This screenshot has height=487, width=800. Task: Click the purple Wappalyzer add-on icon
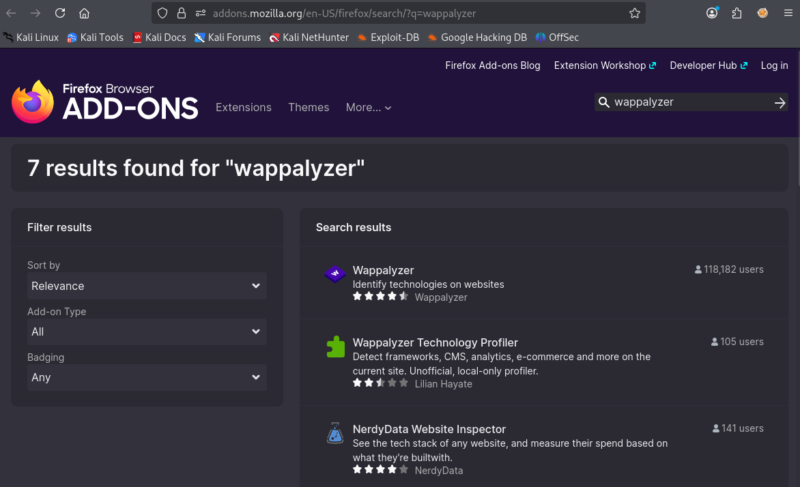[335, 274]
